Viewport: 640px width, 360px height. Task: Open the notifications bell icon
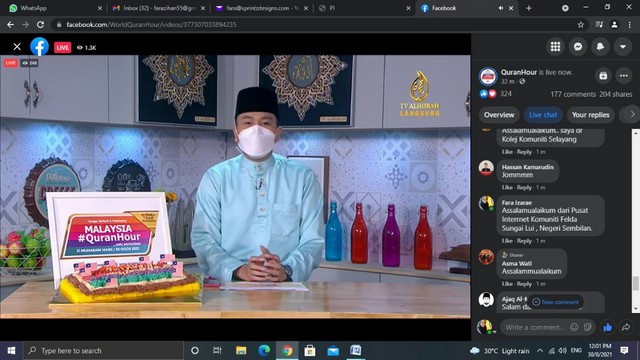(600, 47)
